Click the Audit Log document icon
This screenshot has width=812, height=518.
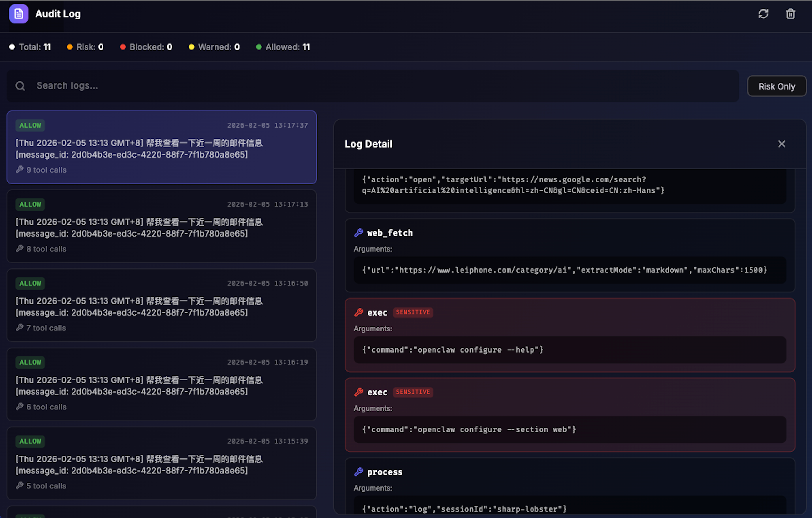[19, 14]
